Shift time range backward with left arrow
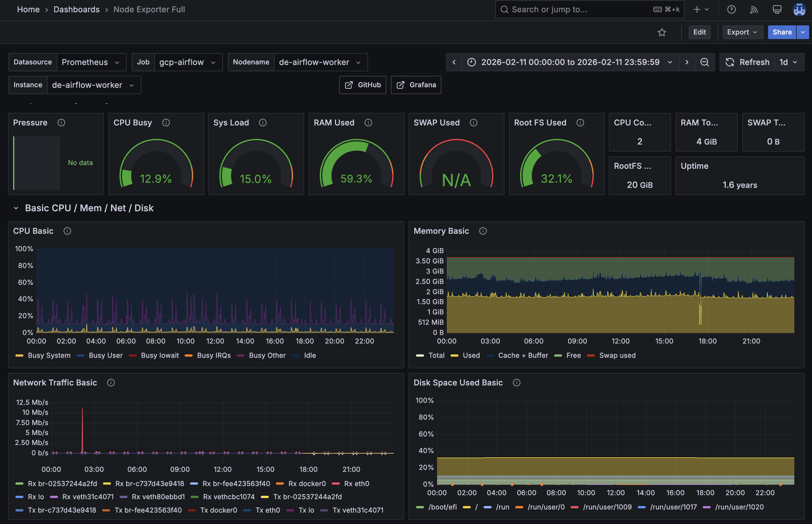The image size is (812, 524). [x=454, y=62]
